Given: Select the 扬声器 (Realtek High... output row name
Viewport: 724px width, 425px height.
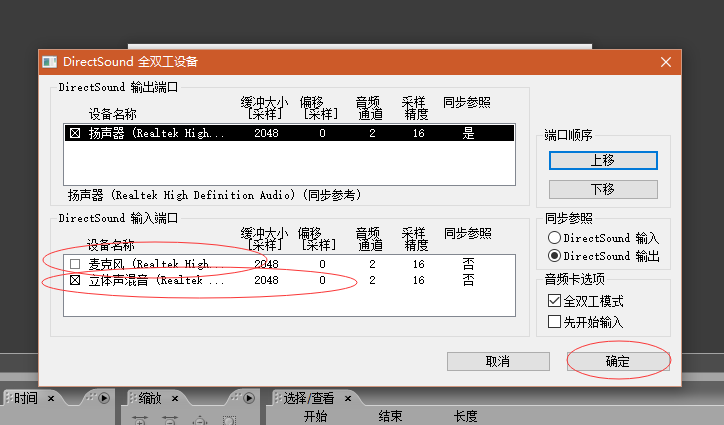Looking at the screenshot, I should pyautogui.click(x=157, y=133).
